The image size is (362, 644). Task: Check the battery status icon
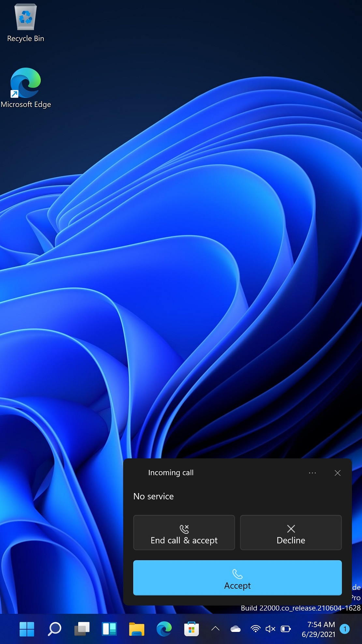pyautogui.click(x=286, y=629)
